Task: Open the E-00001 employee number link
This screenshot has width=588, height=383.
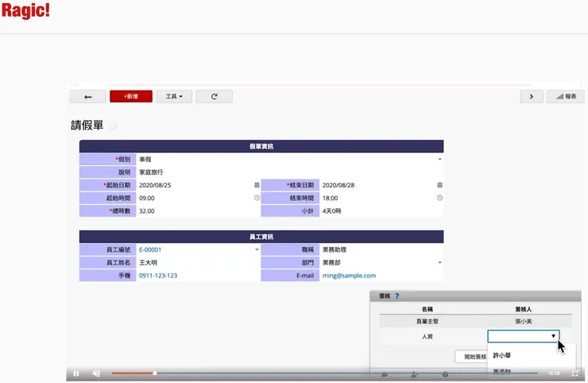Action: tap(150, 250)
